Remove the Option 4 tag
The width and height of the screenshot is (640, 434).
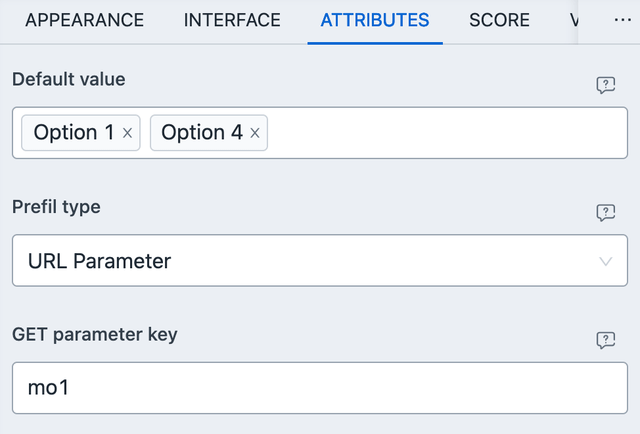255,133
